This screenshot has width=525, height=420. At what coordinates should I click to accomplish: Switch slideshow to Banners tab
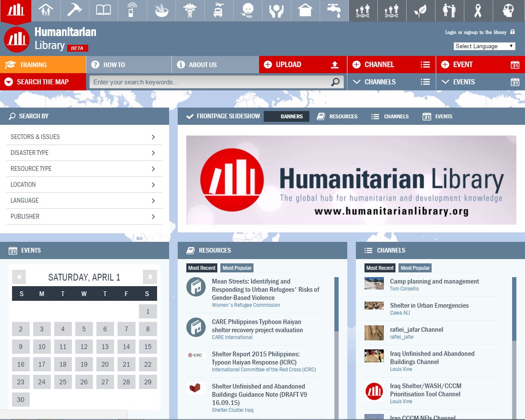(x=287, y=116)
